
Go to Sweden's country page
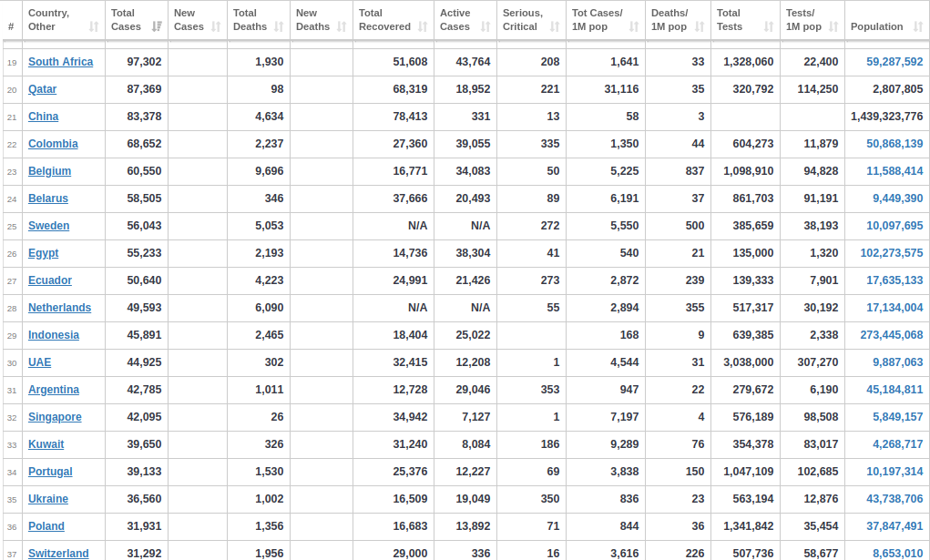pos(48,226)
